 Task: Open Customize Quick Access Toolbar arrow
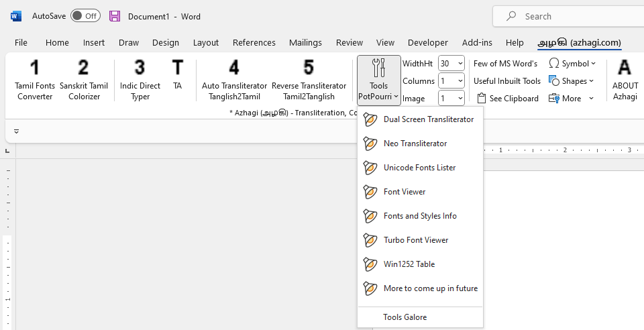click(x=16, y=131)
